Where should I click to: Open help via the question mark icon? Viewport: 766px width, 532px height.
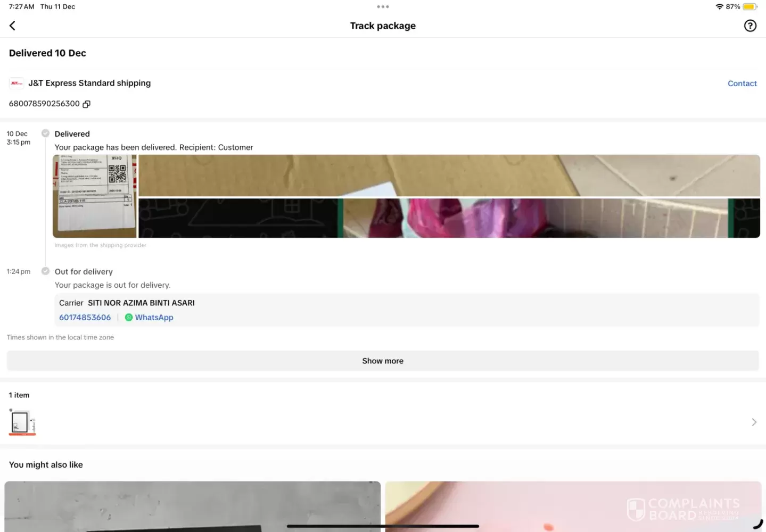click(x=749, y=26)
